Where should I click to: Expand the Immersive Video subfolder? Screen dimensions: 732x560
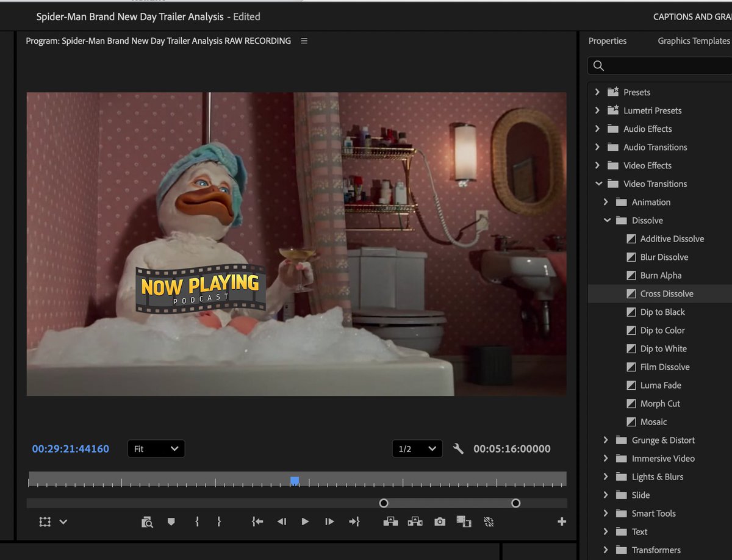(606, 458)
